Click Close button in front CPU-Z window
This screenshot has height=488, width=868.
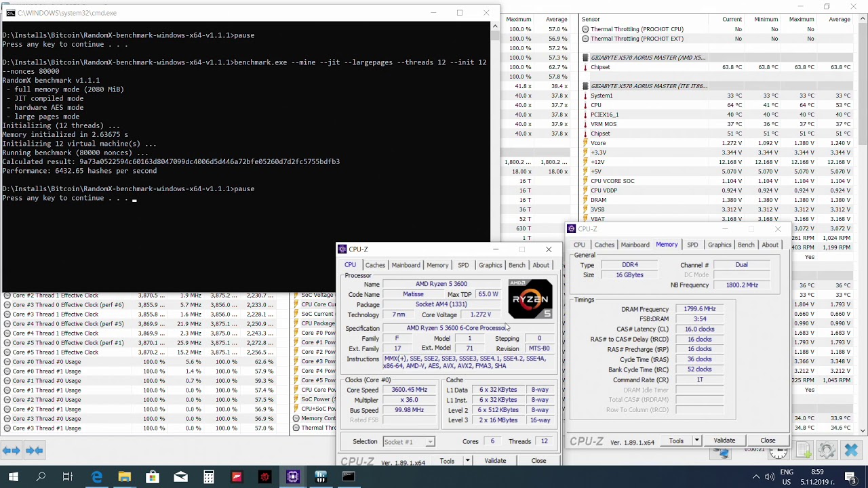point(538,461)
